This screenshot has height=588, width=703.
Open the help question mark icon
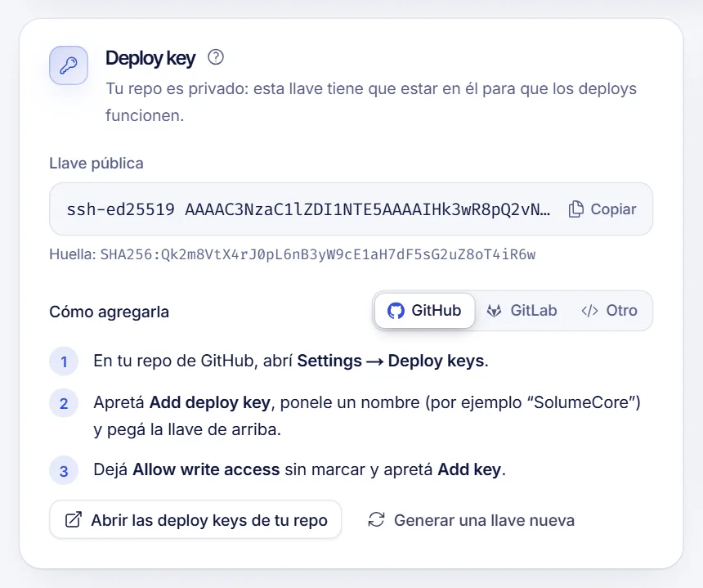click(x=216, y=57)
